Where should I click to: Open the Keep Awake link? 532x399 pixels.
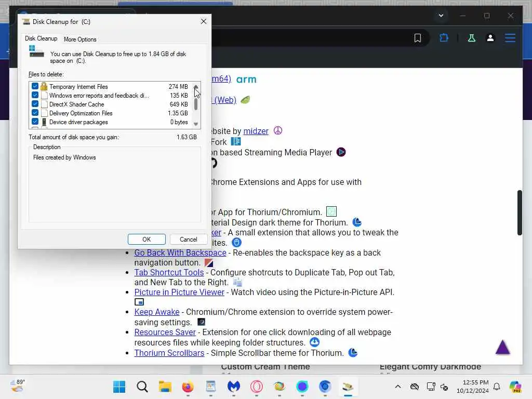[x=157, y=312]
